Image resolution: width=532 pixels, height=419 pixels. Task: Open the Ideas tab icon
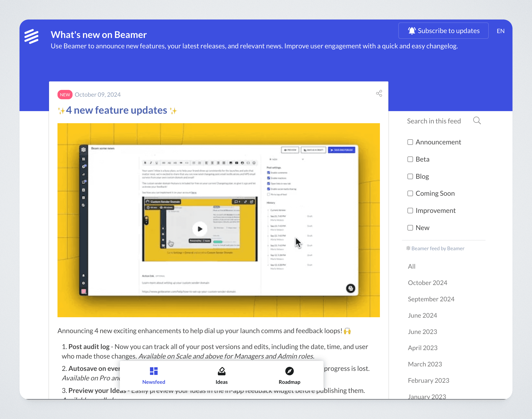pos(221,371)
